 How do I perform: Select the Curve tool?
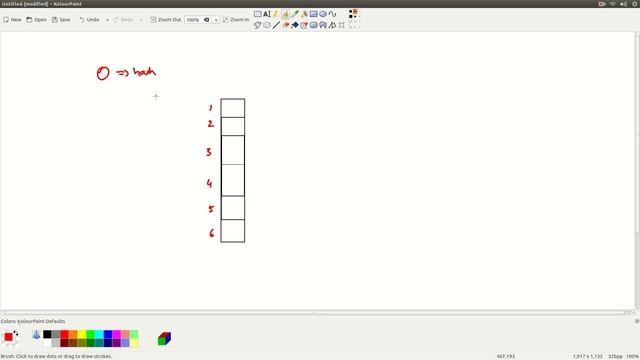tap(332, 14)
